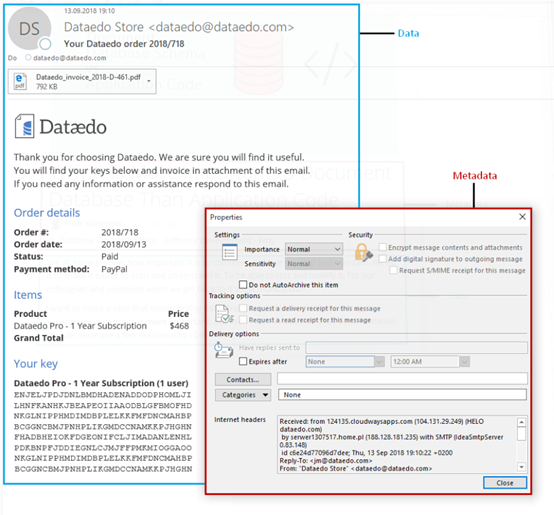Click the recipient dataedo@dataedo.com
Viewport: 554px width, 515px height.
click(70, 58)
